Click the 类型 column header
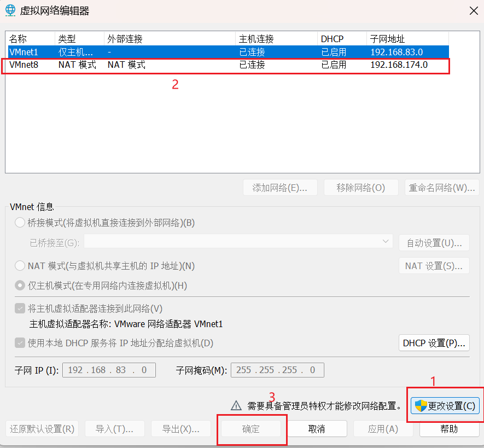Viewport: 484px width, 448px height. click(x=79, y=39)
